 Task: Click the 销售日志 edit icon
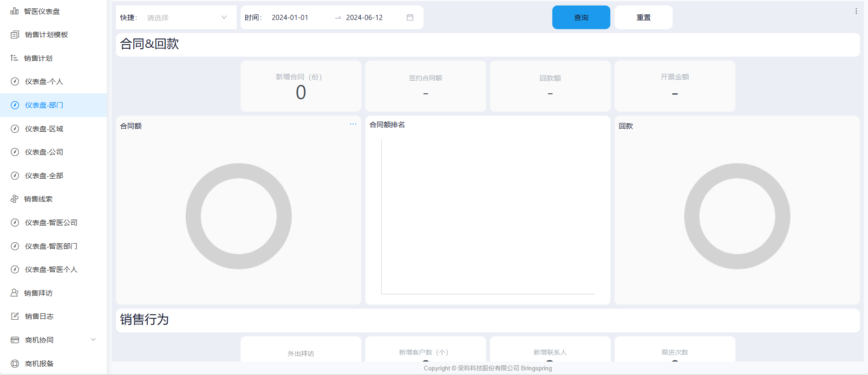pos(15,317)
